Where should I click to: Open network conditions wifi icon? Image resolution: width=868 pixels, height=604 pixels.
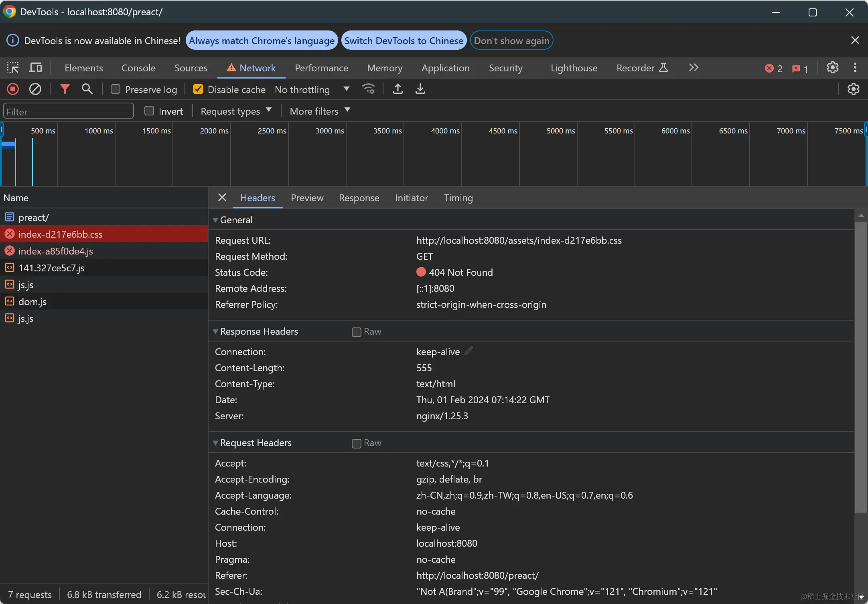(369, 89)
